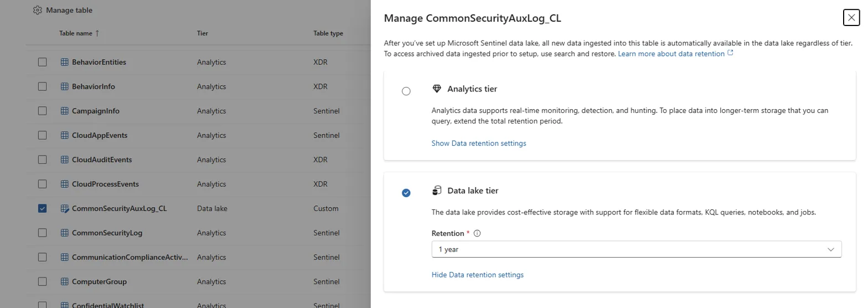Click the ComputerGroup table icon
Image resolution: width=868 pixels, height=308 pixels.
point(65,281)
